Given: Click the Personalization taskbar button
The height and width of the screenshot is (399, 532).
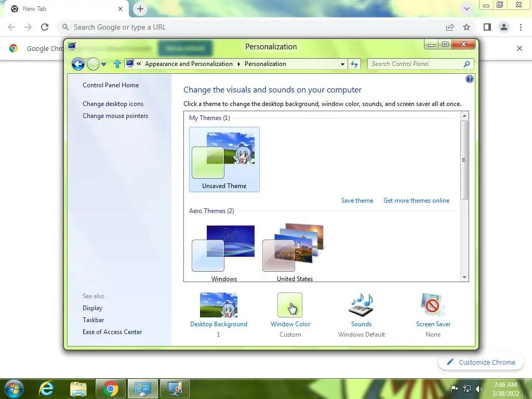Looking at the screenshot, I should point(175,389).
